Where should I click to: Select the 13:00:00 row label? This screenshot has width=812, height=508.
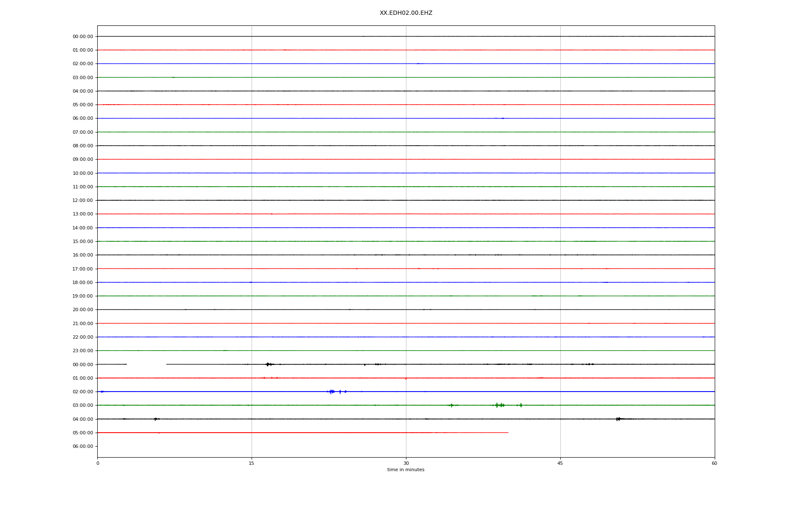pos(82,214)
